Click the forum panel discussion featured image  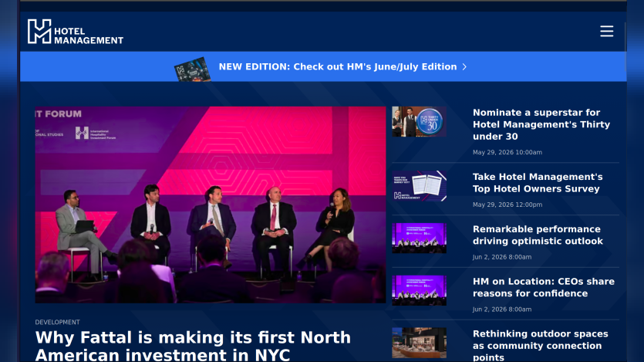click(x=211, y=205)
